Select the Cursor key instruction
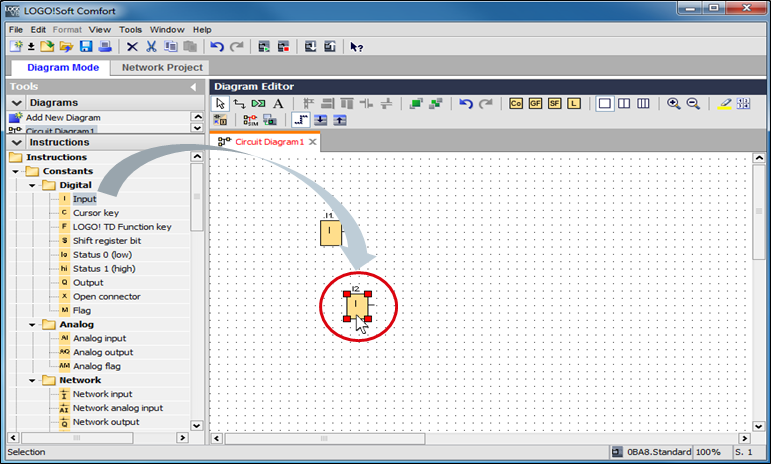This screenshot has width=771, height=464. [x=96, y=213]
